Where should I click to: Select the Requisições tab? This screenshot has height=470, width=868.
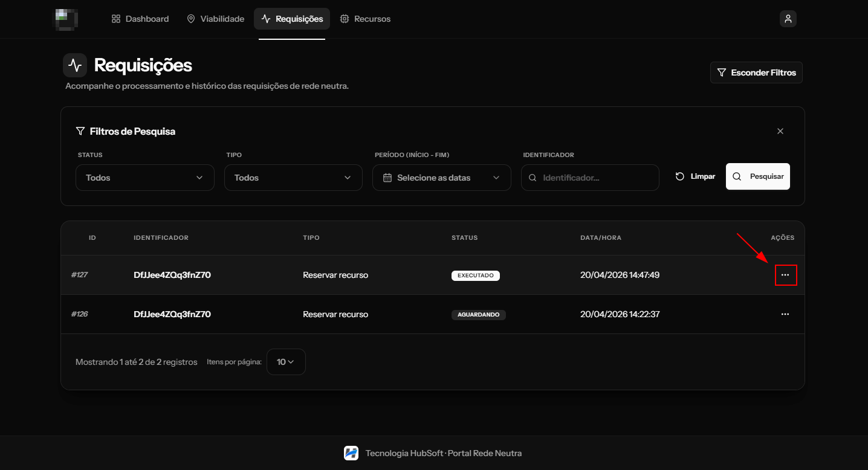click(x=292, y=19)
